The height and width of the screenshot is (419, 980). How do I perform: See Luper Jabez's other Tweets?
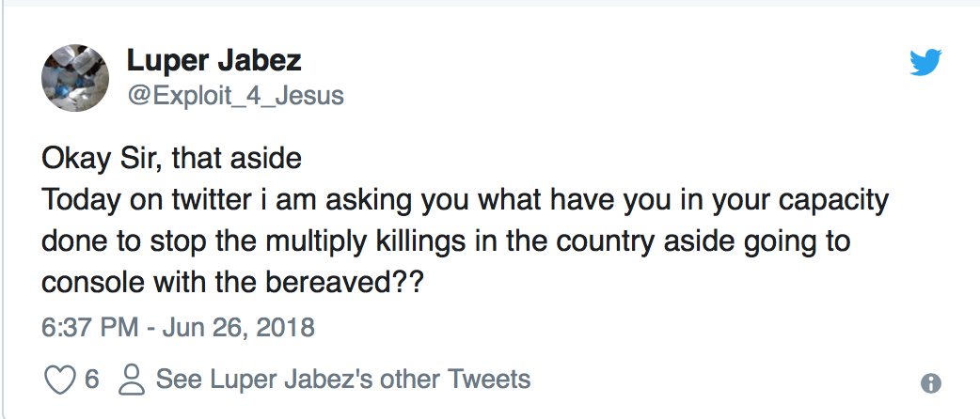(343, 380)
